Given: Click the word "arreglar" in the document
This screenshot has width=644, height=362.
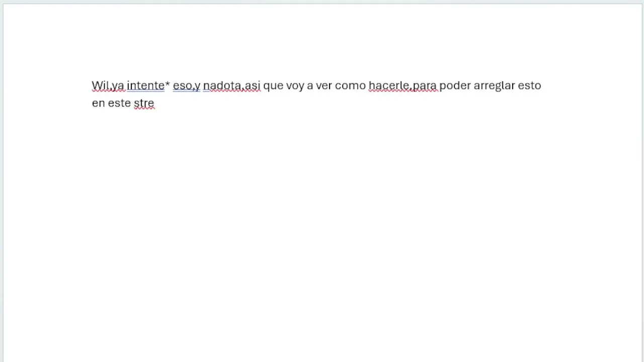Looking at the screenshot, I should point(495,86).
